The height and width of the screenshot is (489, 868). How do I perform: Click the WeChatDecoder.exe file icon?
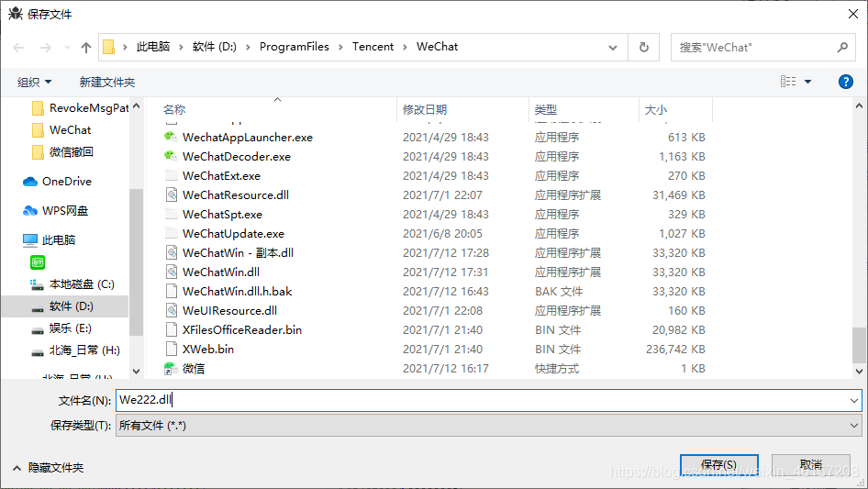(x=171, y=156)
